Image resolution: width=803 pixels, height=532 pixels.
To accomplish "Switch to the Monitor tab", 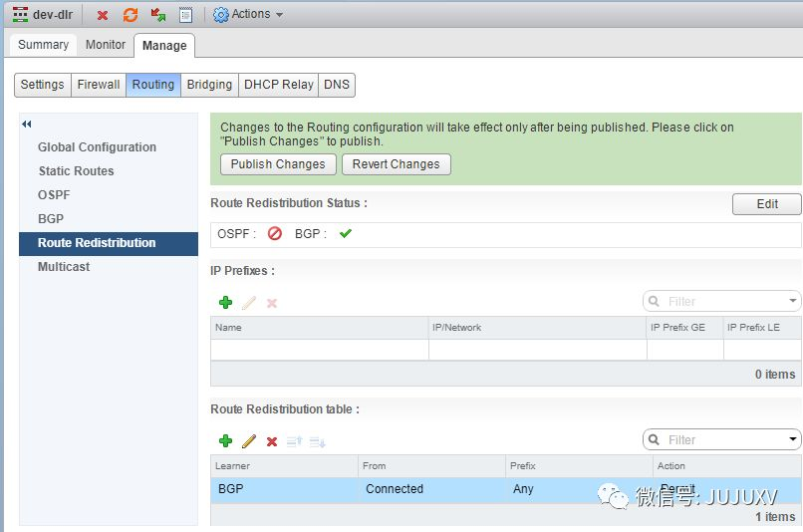I will pyautogui.click(x=106, y=45).
